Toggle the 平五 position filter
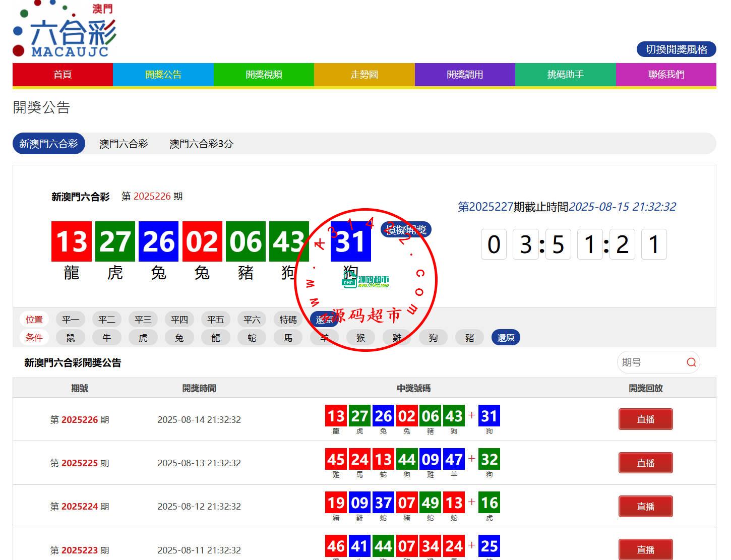 [x=216, y=320]
